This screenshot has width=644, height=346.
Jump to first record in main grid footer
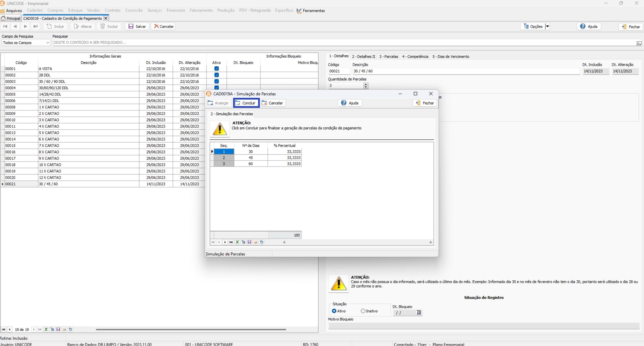point(3,329)
